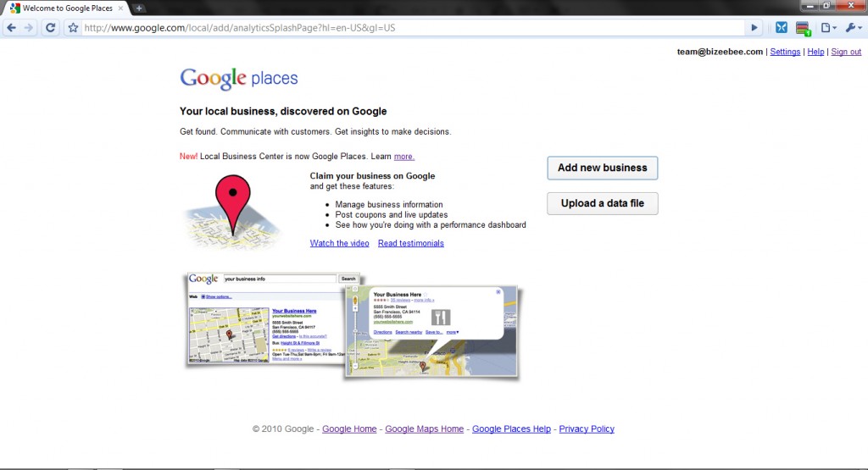
Task: Click the Upload a data file button
Action: [x=603, y=203]
